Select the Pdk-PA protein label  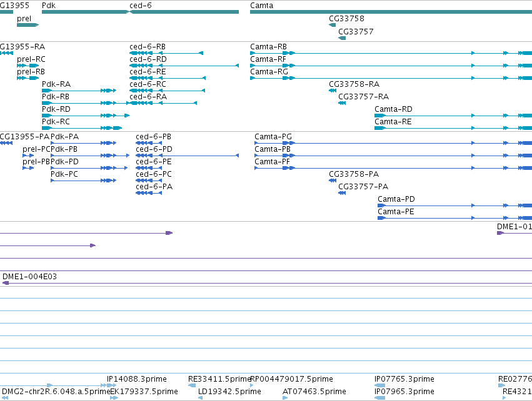pyautogui.click(x=65, y=137)
